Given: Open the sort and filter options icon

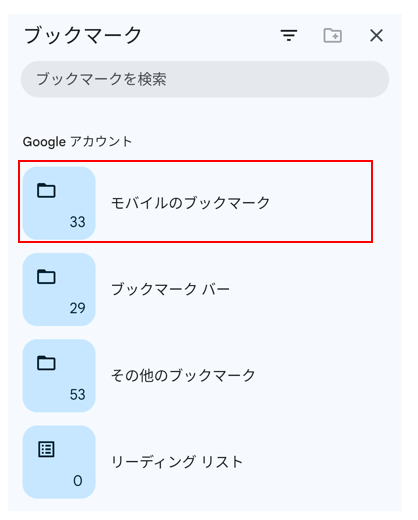Looking at the screenshot, I should click(289, 35).
